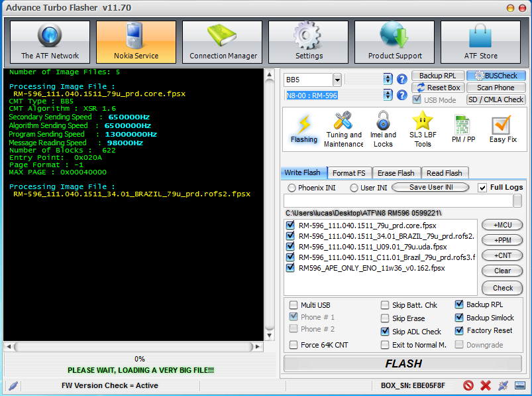This screenshot has height=396, width=532.
Task: Toggle Backup Simlock option
Action: tap(459, 318)
